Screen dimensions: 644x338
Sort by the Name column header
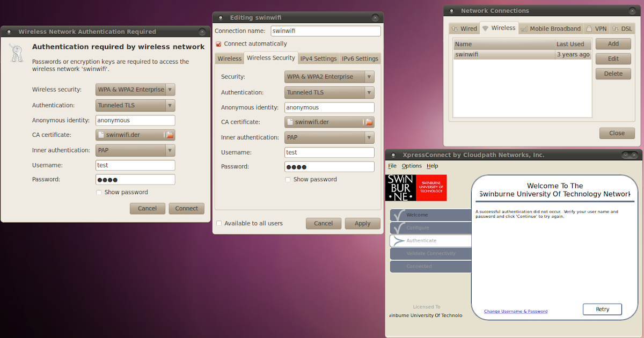[x=504, y=44]
